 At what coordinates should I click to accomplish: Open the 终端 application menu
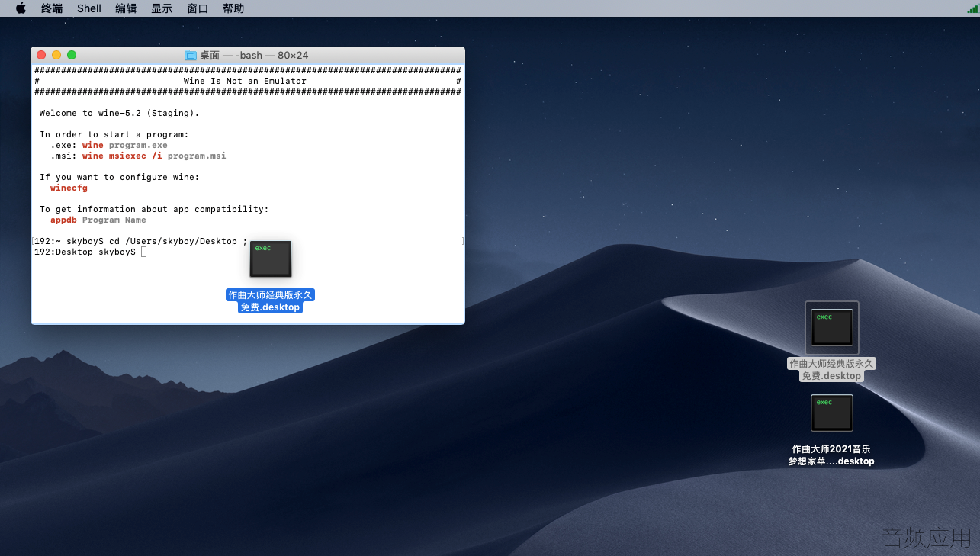click(52, 8)
